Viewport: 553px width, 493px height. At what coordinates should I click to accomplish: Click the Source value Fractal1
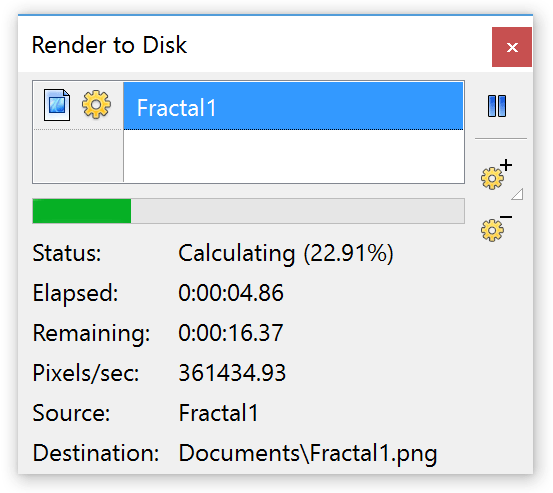[218, 413]
